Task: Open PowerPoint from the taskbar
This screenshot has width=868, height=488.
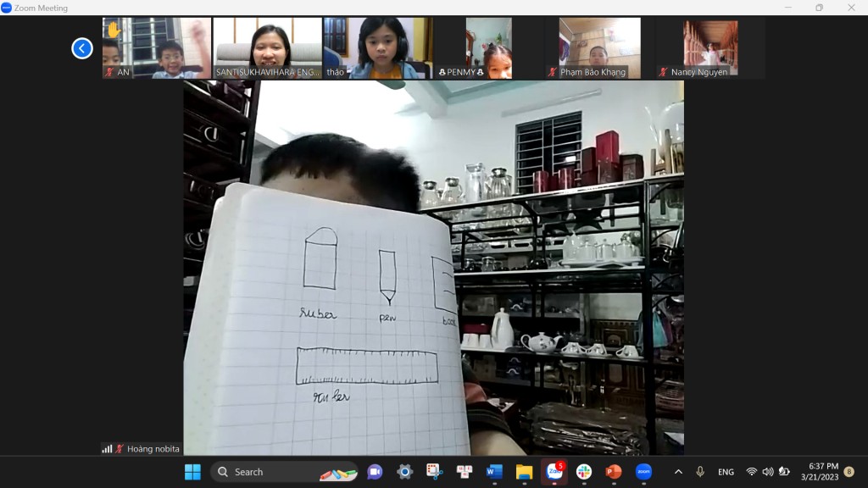Action: [x=614, y=472]
